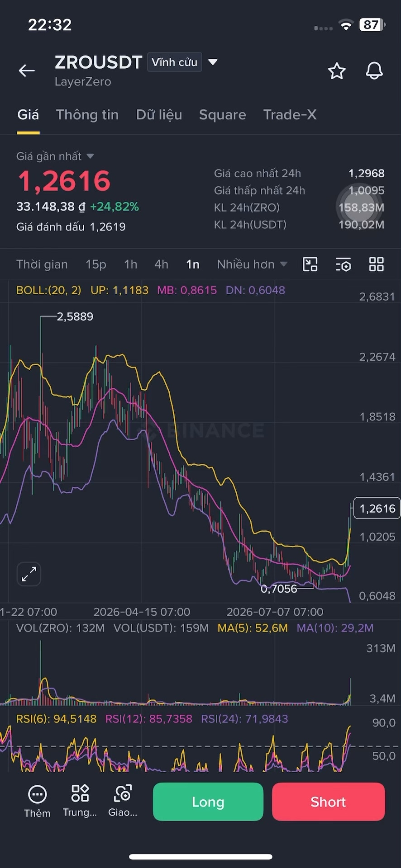The height and width of the screenshot is (868, 401).
Task: Tap the +24,82% change value
Action: [x=115, y=207]
